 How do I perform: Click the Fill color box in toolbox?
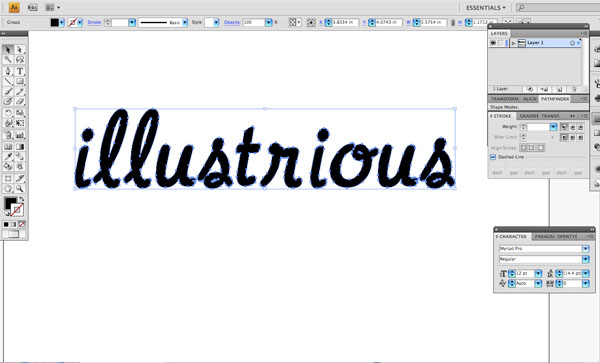[10, 203]
